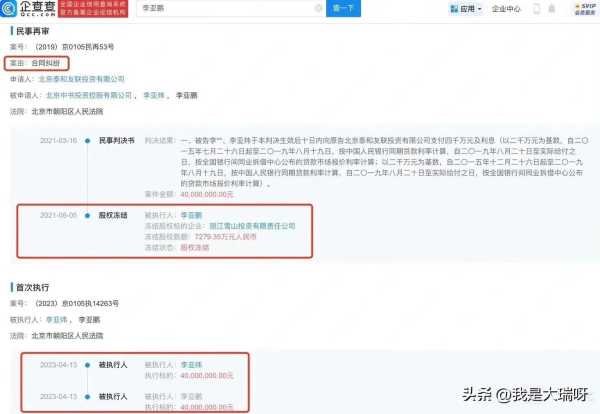Open applicant link 北京泰和友联投资有限公司
This screenshot has width=600, height=414.
tap(82, 79)
